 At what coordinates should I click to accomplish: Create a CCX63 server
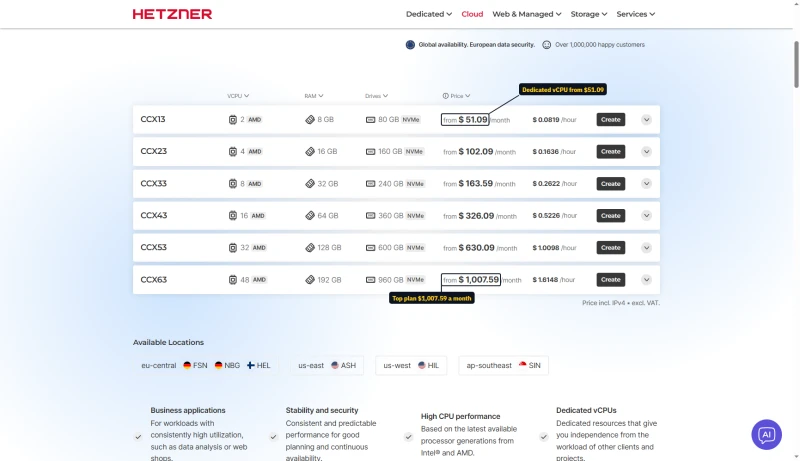(611, 279)
